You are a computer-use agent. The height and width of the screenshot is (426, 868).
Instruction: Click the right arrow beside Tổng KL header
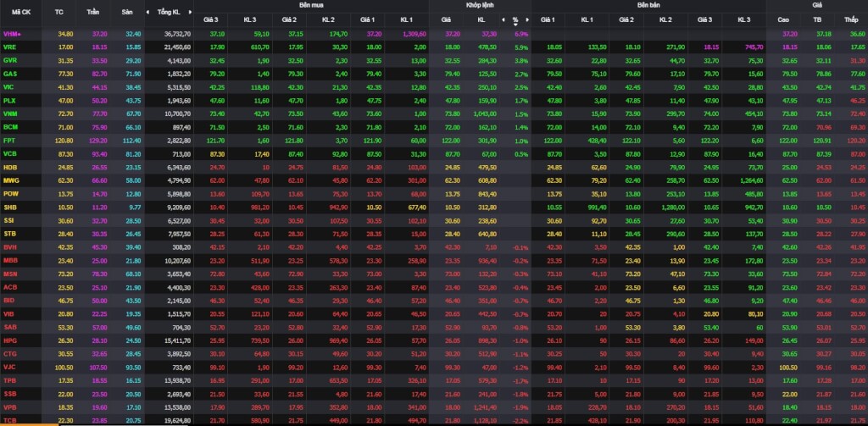click(x=190, y=12)
